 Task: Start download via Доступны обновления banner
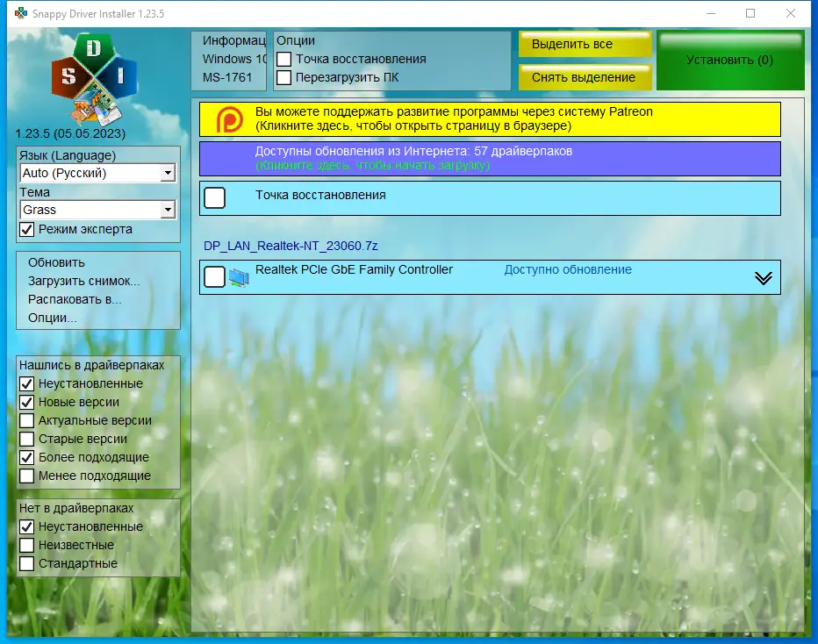pos(490,159)
